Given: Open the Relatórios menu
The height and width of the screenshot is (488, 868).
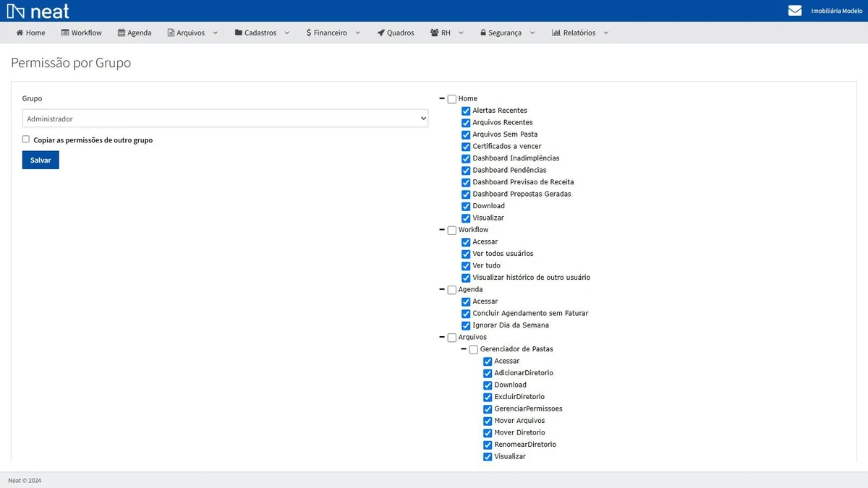Looking at the screenshot, I should (x=580, y=33).
